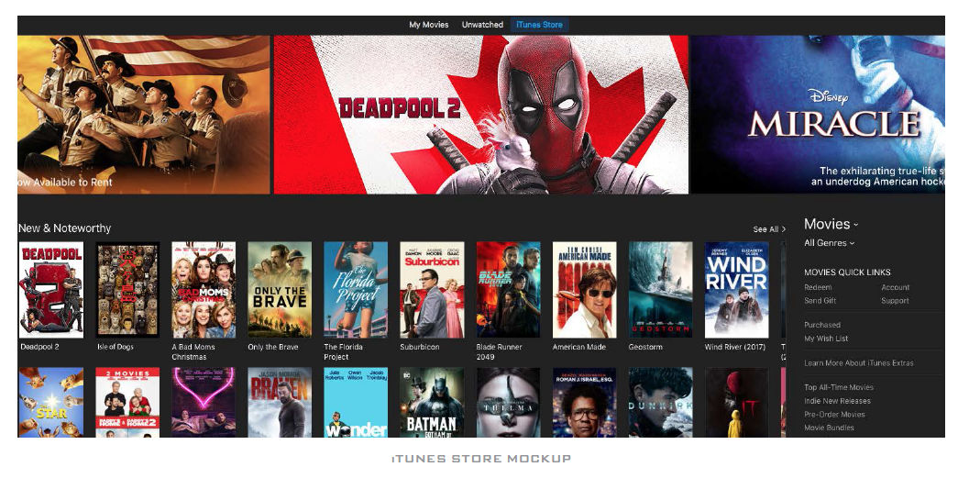The image size is (980, 478).
Task: Click the American Made title text
Action: [579, 347]
